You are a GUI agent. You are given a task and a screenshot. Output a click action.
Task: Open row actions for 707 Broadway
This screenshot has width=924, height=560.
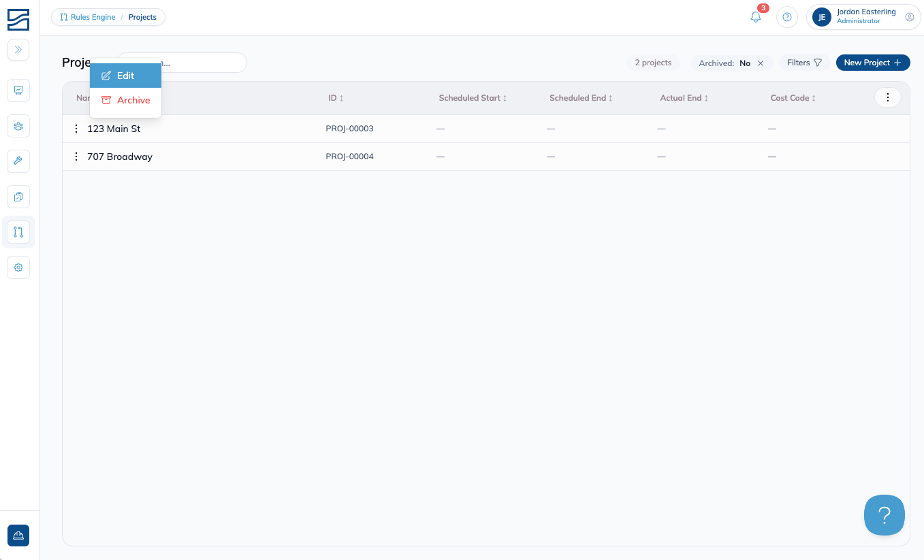(x=76, y=157)
